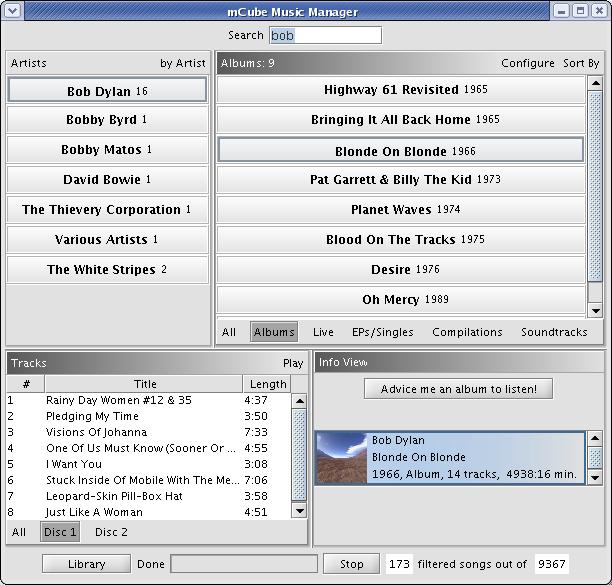Sort tracks by the # column header

26,384
